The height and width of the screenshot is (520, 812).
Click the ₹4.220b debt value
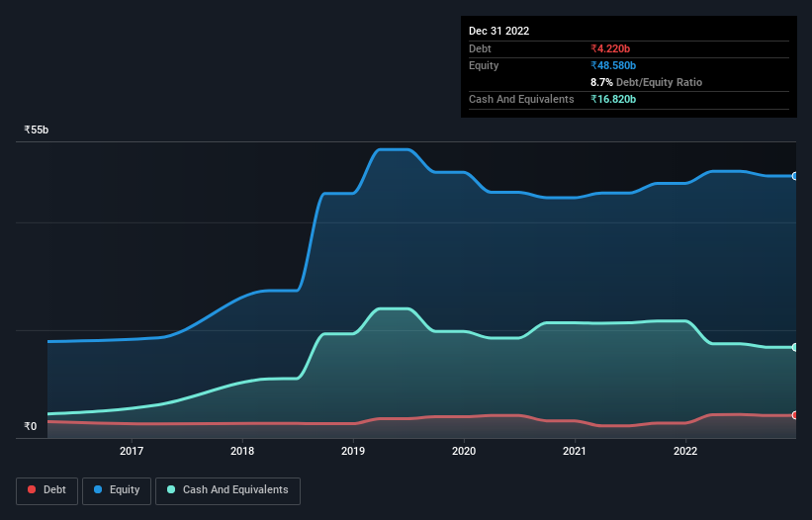pyautogui.click(x=610, y=48)
